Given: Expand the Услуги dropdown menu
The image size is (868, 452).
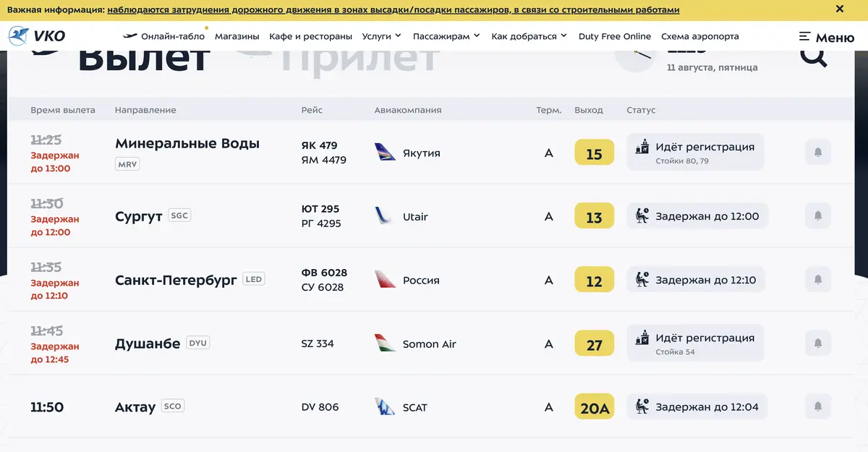Looking at the screenshot, I should 381,36.
